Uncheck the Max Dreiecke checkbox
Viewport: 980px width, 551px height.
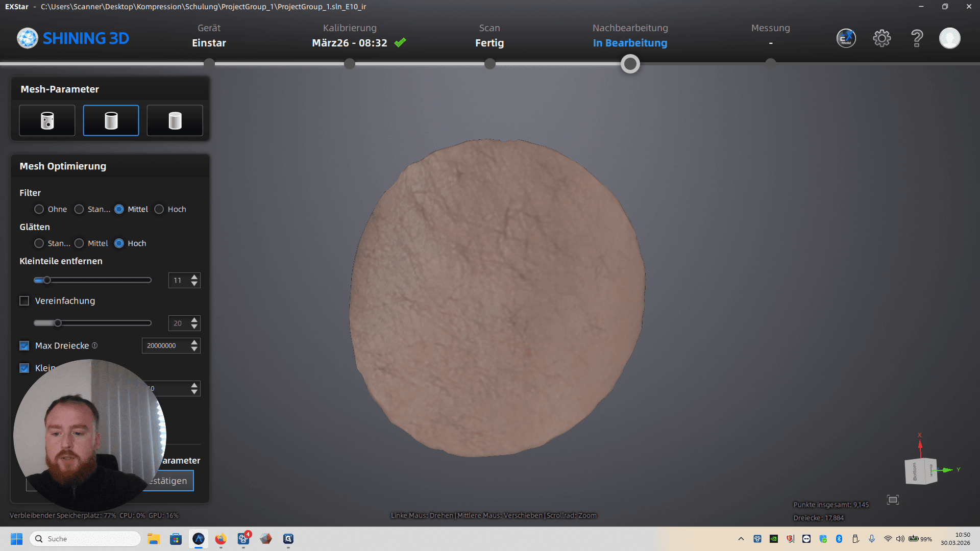tap(24, 346)
